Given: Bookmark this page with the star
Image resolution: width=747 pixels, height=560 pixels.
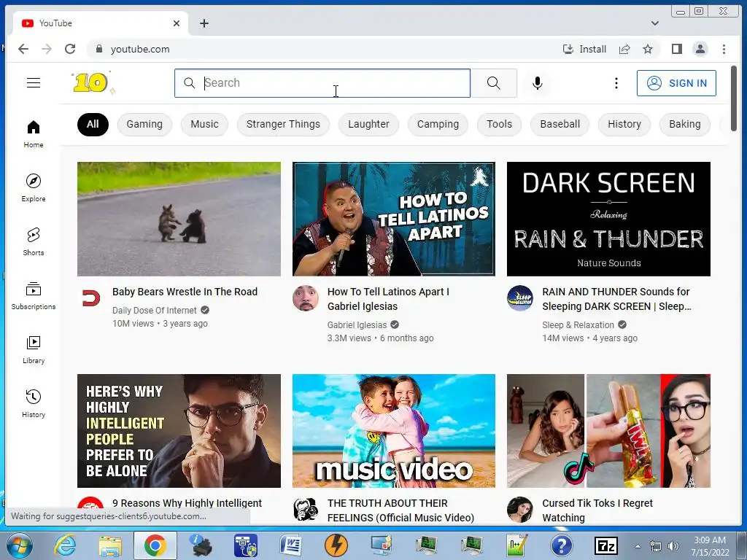Looking at the screenshot, I should [x=648, y=49].
